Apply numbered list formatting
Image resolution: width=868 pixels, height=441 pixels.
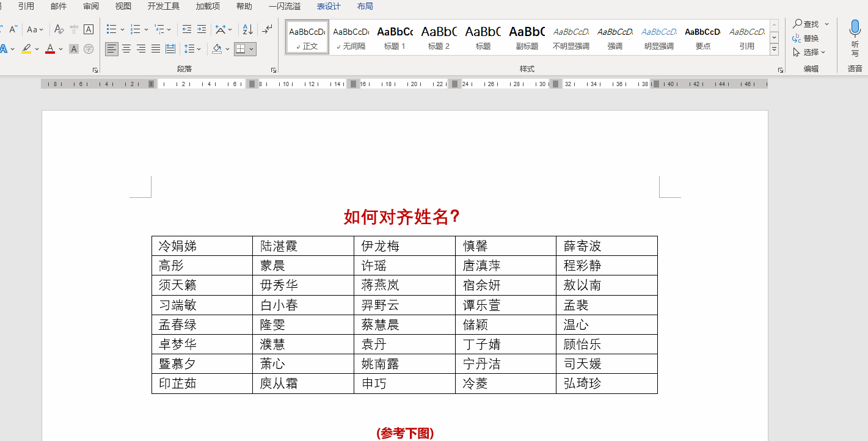click(136, 29)
